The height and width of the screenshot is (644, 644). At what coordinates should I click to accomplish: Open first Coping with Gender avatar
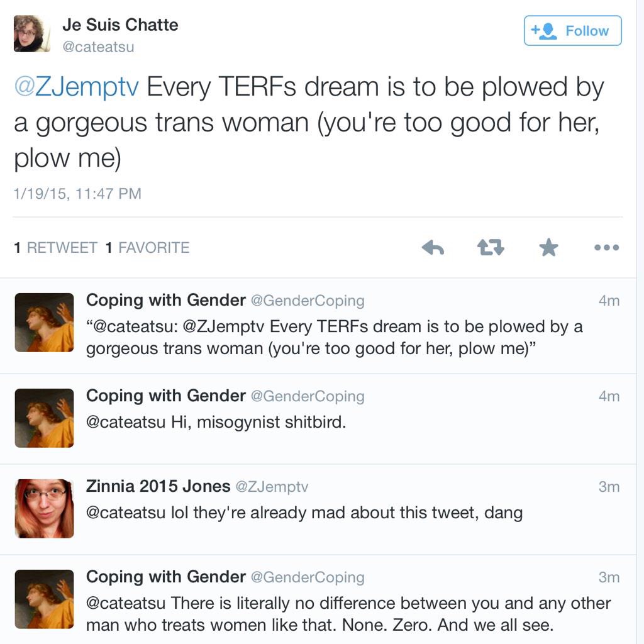click(x=44, y=322)
